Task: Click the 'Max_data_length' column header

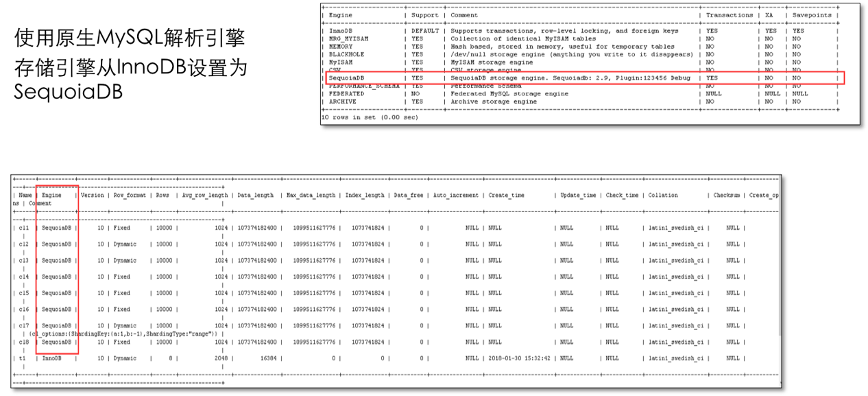Action: click(x=311, y=195)
